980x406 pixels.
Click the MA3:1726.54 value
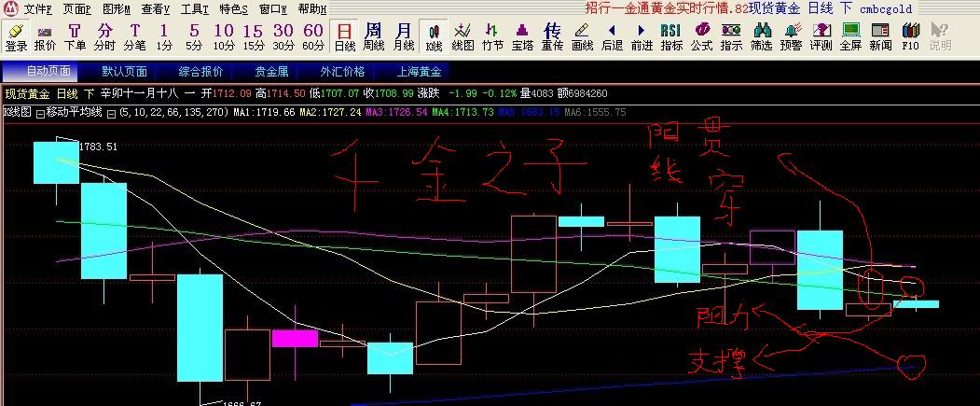click(x=396, y=113)
